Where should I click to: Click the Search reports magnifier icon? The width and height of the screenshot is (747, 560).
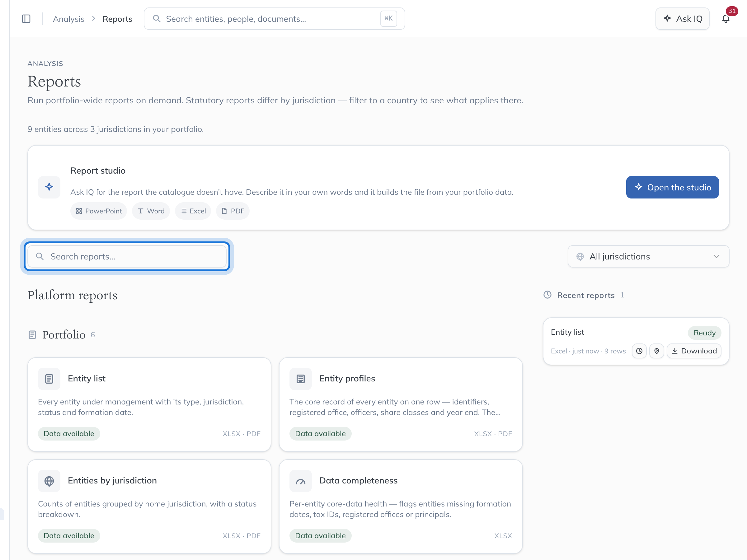coord(40,256)
